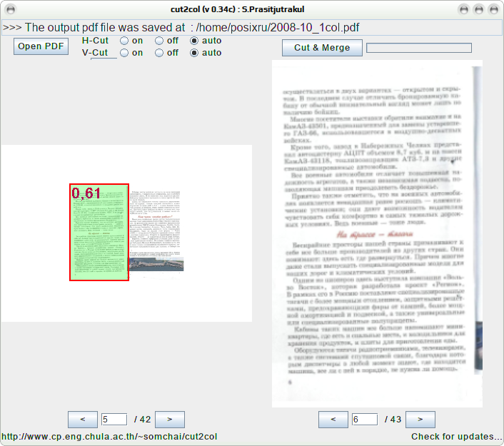Open the window menu icon in title bar
The image size is (504, 446).
coord(11,9)
